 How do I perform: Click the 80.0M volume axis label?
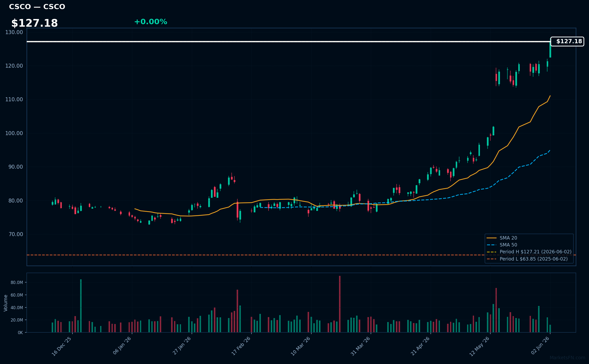[x=17, y=283]
